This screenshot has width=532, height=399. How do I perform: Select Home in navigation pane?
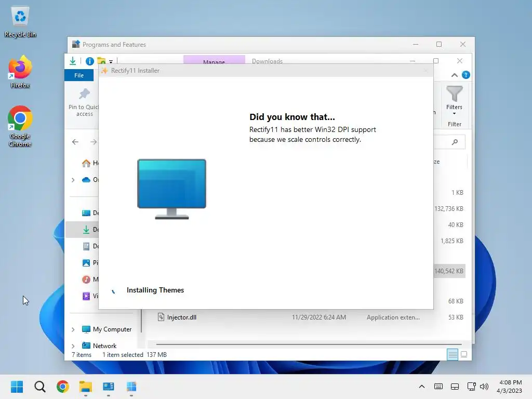[x=90, y=163]
